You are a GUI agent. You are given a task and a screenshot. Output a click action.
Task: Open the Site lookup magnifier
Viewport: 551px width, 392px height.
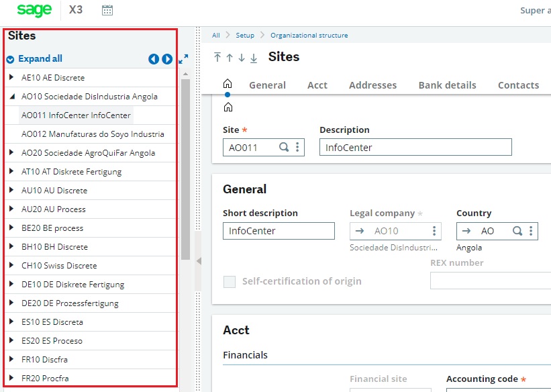click(285, 146)
